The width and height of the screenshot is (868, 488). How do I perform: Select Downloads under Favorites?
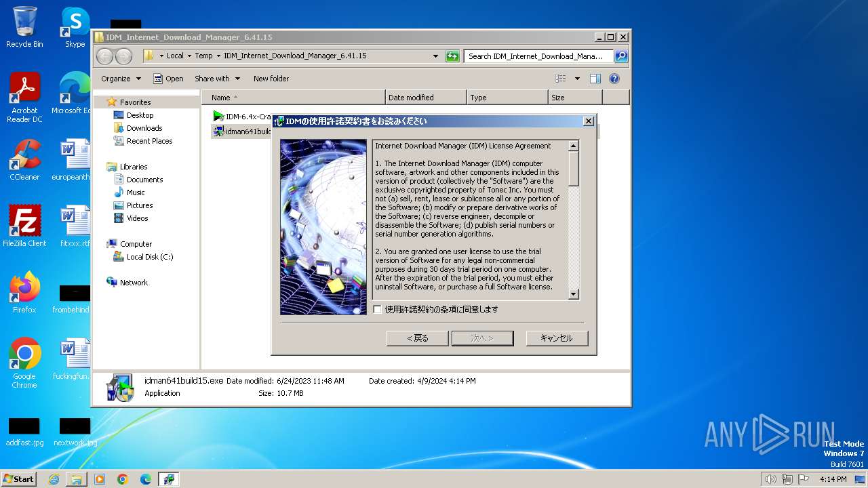point(144,128)
